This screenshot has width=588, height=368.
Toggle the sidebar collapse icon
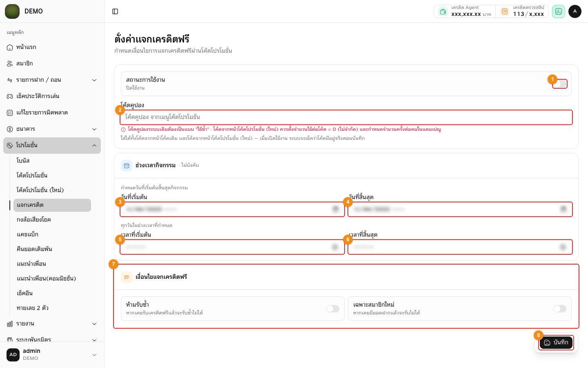click(x=115, y=11)
